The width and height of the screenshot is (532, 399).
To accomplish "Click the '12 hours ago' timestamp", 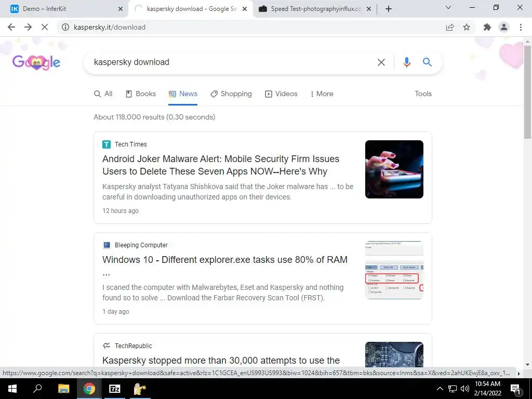I will coord(121,211).
